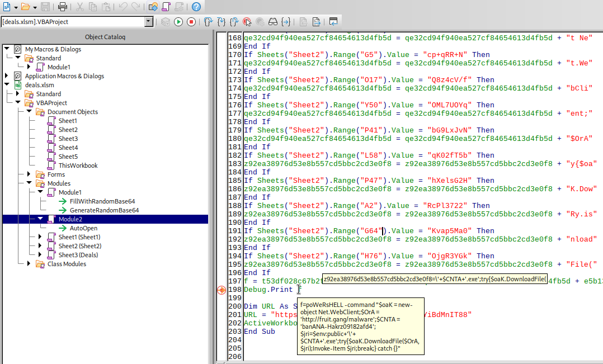Image resolution: width=603 pixels, height=364 pixels.
Task: Click the Save floppy disk icon
Action: pos(45,7)
